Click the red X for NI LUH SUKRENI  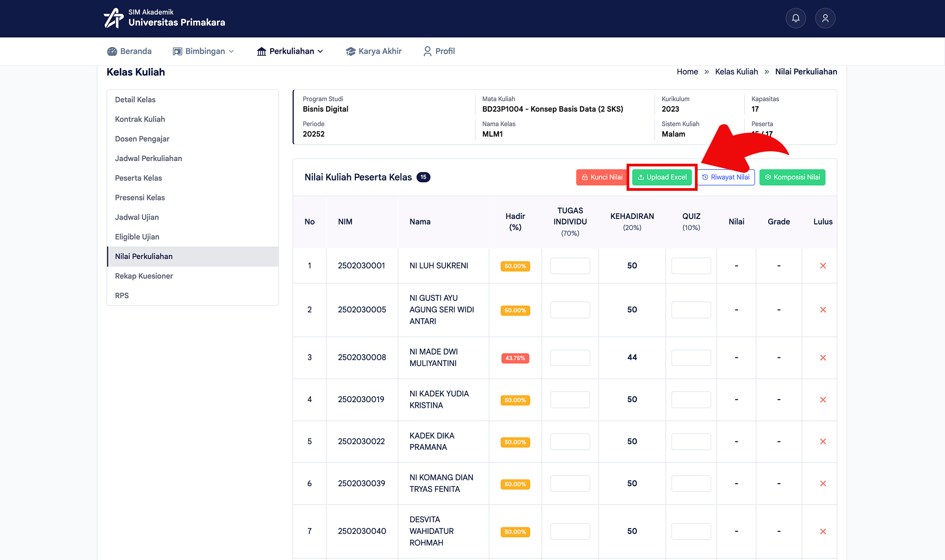(x=823, y=266)
